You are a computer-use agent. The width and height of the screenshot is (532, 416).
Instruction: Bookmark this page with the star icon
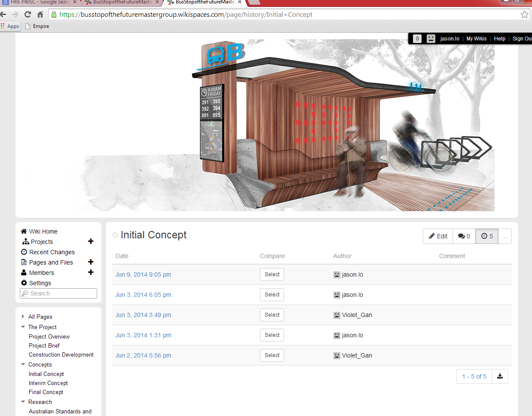524,14
